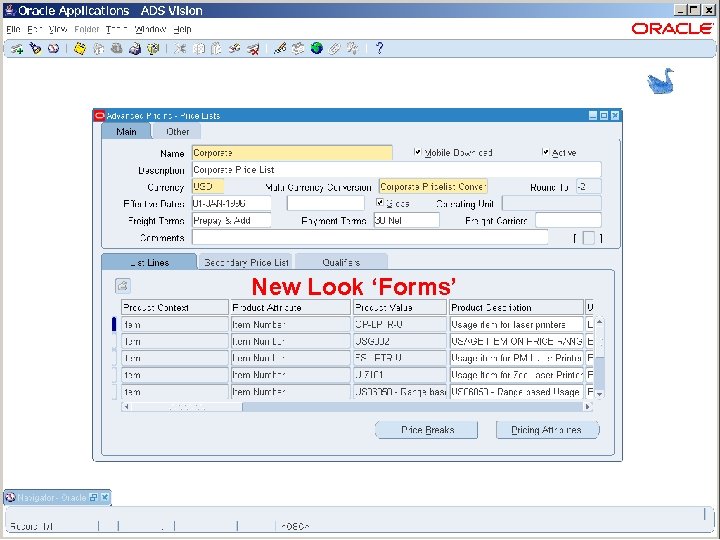Click the Zoom toolbar icon
The width and height of the screenshot is (720, 540).
point(298,48)
